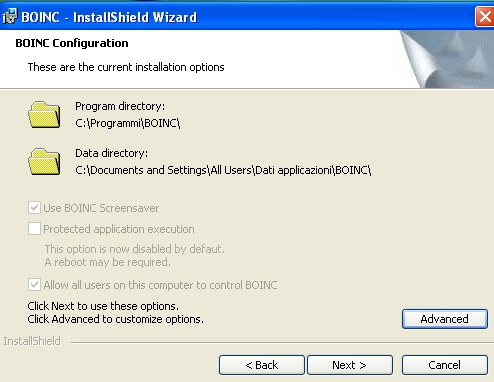
Task: Open the Advanced options
Action: 445,319
